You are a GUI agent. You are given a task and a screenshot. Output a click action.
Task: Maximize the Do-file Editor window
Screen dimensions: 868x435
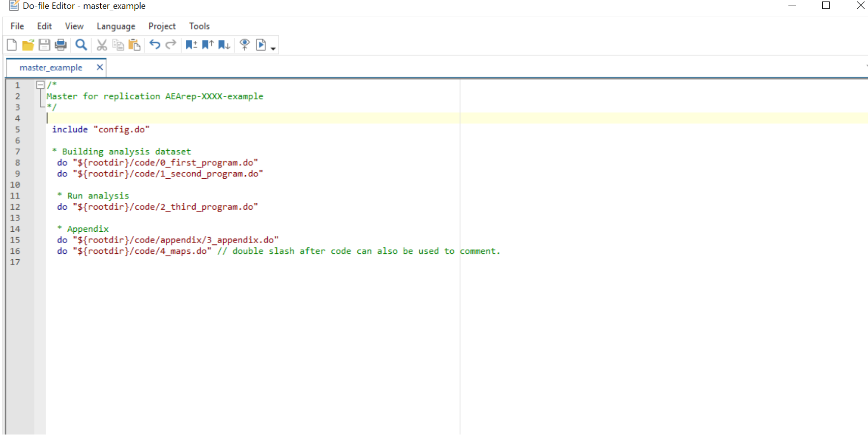pos(826,5)
